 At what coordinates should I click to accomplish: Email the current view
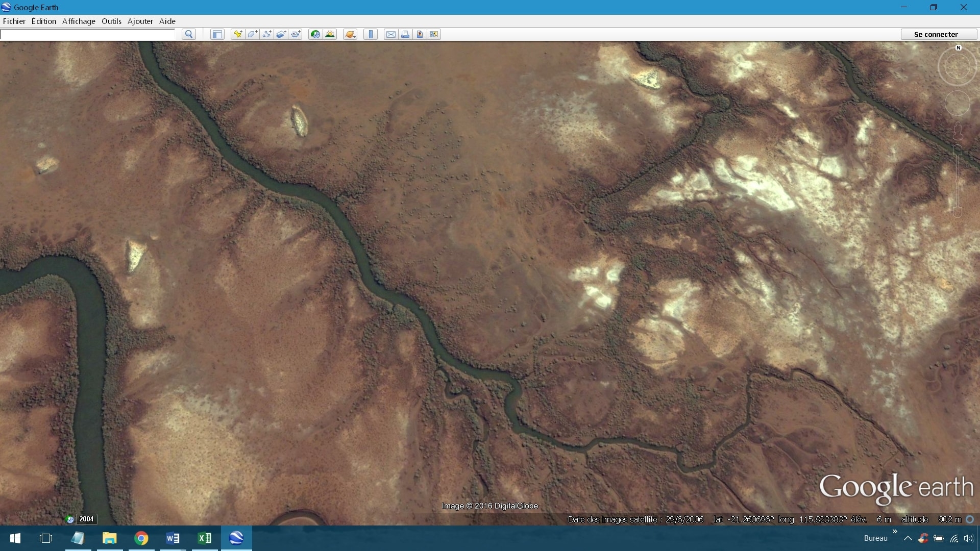coord(390,34)
